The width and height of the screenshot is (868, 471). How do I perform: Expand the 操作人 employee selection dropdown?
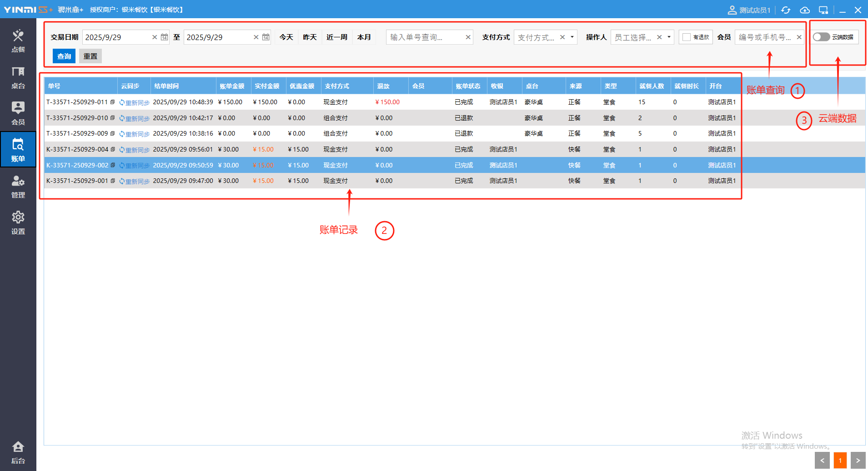pyautogui.click(x=669, y=37)
